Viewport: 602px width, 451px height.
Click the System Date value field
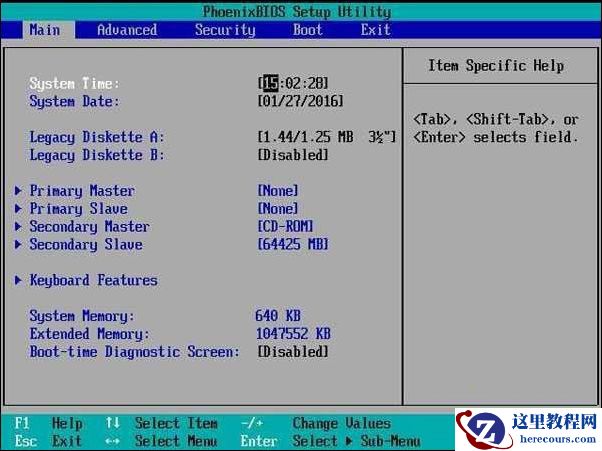coord(300,102)
